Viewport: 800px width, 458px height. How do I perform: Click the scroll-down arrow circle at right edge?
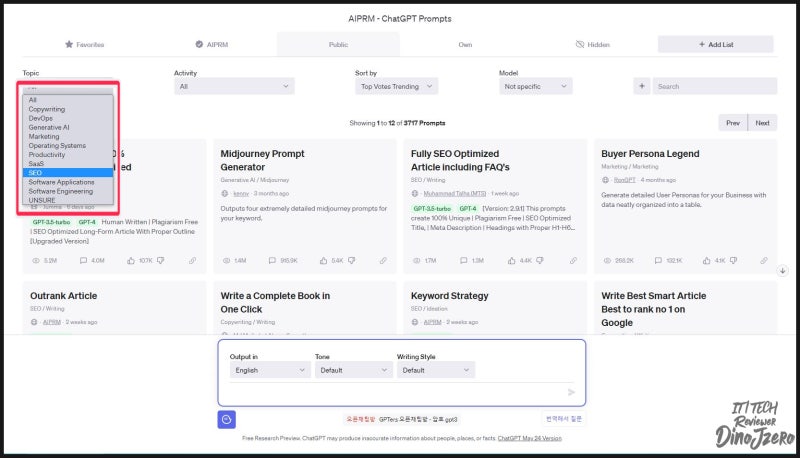tap(782, 271)
